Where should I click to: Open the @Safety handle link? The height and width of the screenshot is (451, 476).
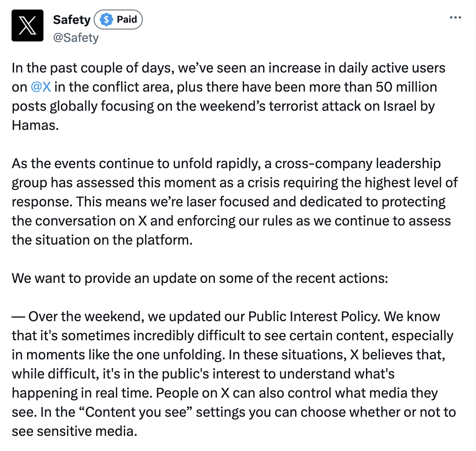[76, 38]
